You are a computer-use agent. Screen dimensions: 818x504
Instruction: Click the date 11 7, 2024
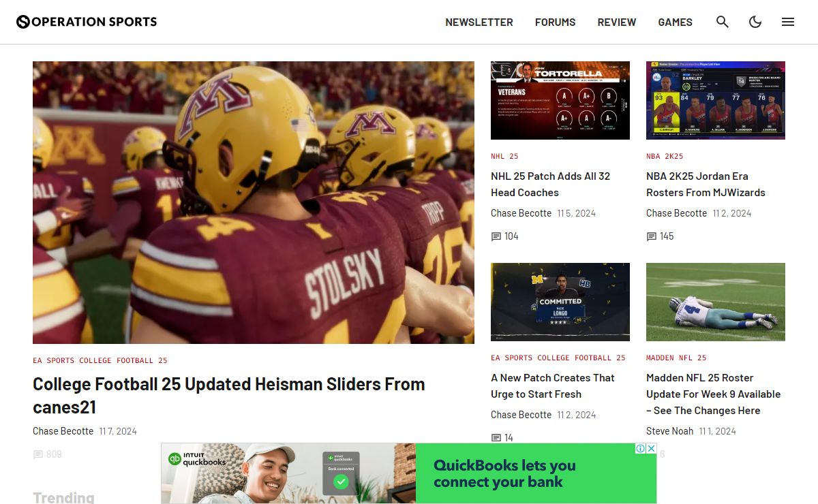118,431
